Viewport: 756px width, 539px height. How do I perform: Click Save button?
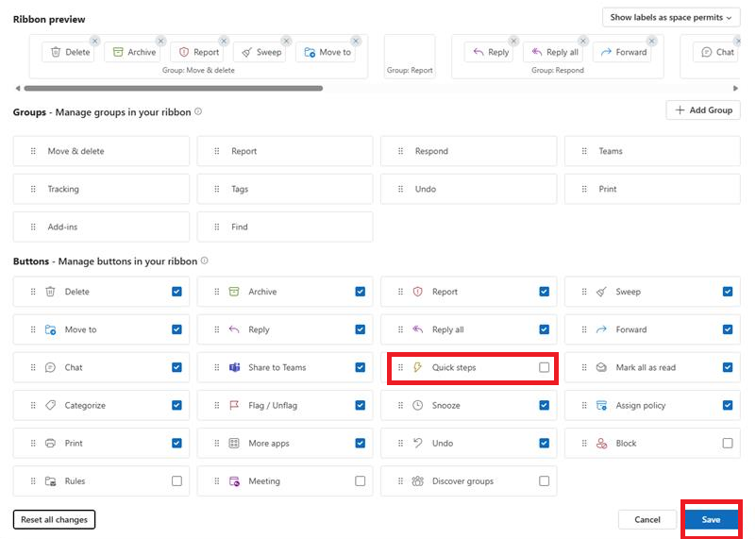pos(711,519)
